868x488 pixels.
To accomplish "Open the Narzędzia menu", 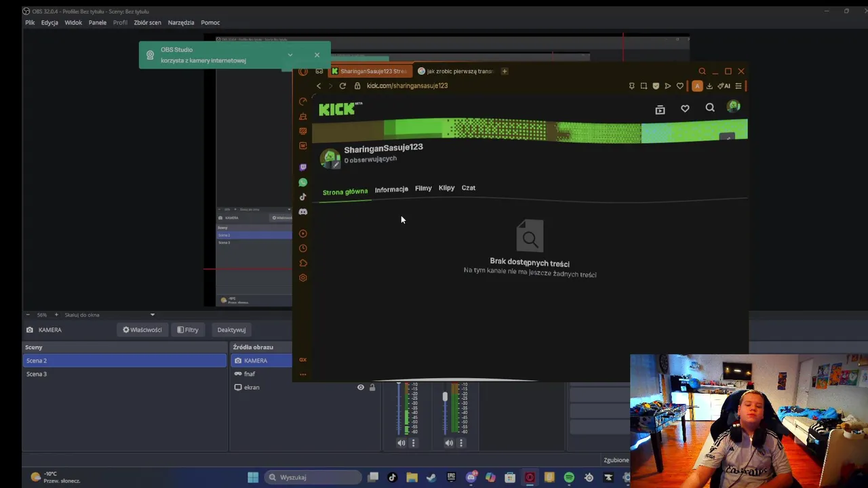I will pos(181,22).
